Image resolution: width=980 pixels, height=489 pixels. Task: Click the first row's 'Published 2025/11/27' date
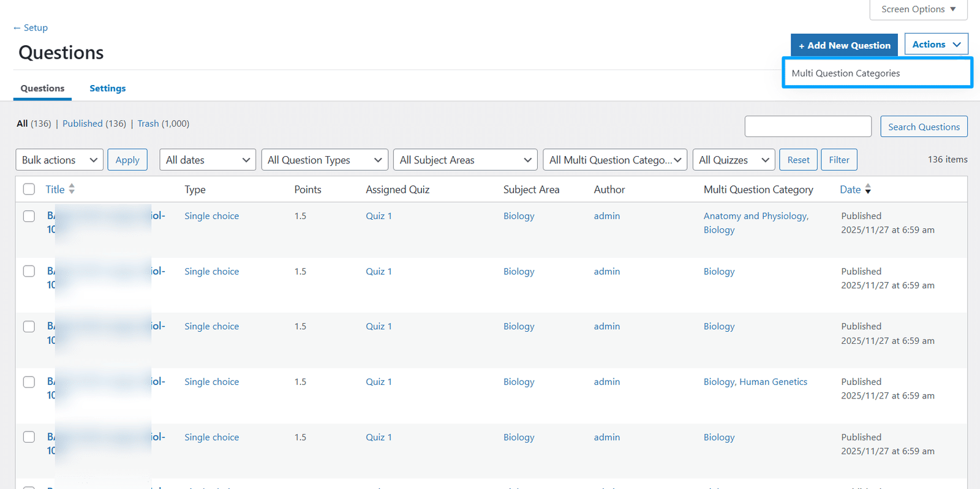888,223
